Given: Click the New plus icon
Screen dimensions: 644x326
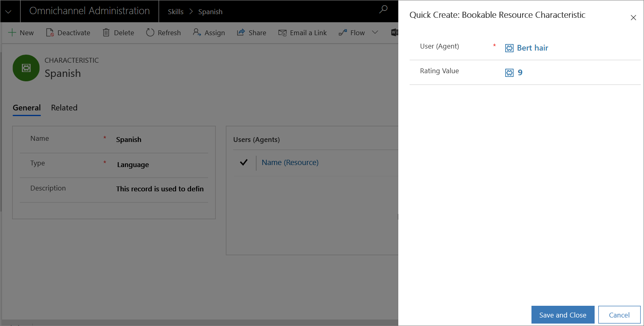Looking at the screenshot, I should coord(13,33).
